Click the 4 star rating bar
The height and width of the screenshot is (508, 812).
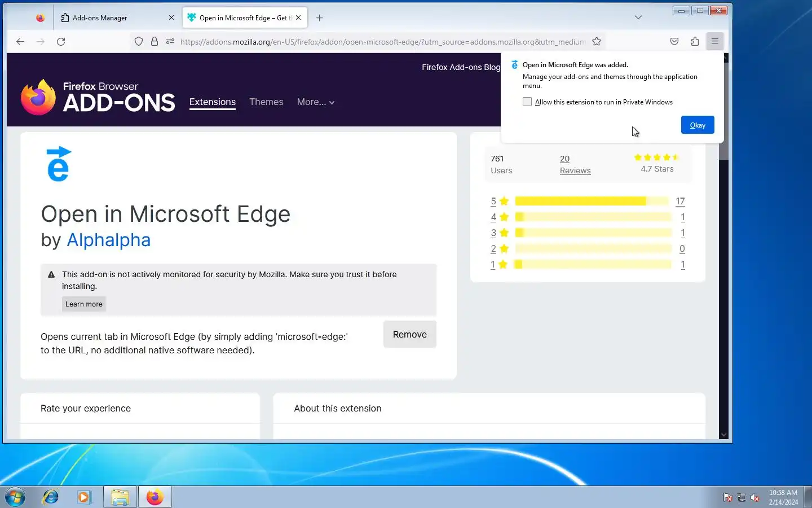point(593,217)
